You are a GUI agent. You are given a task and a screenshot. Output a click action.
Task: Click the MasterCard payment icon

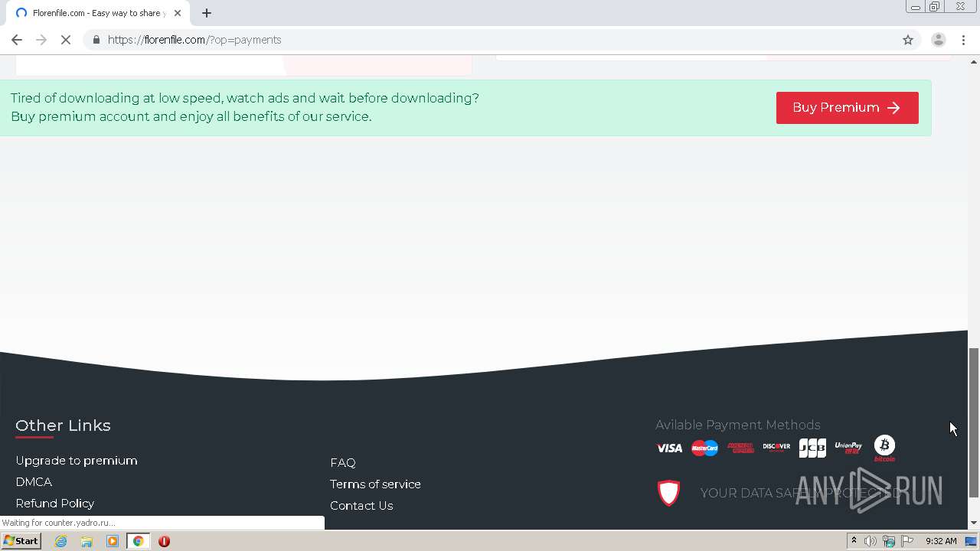click(704, 448)
